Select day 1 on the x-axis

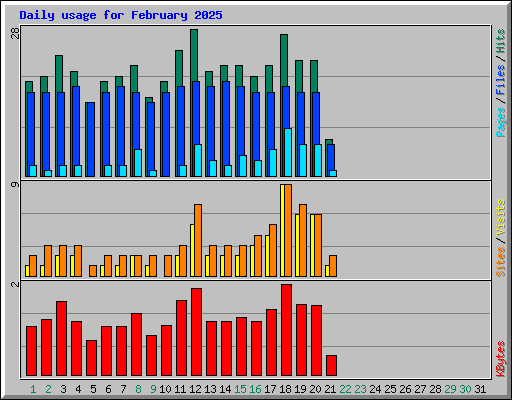pyautogui.click(x=33, y=389)
